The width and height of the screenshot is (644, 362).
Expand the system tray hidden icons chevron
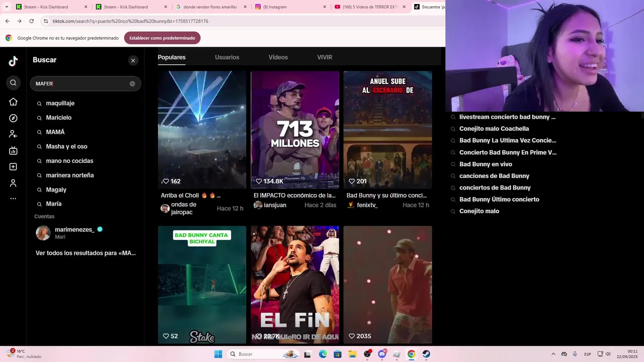pos(553,354)
